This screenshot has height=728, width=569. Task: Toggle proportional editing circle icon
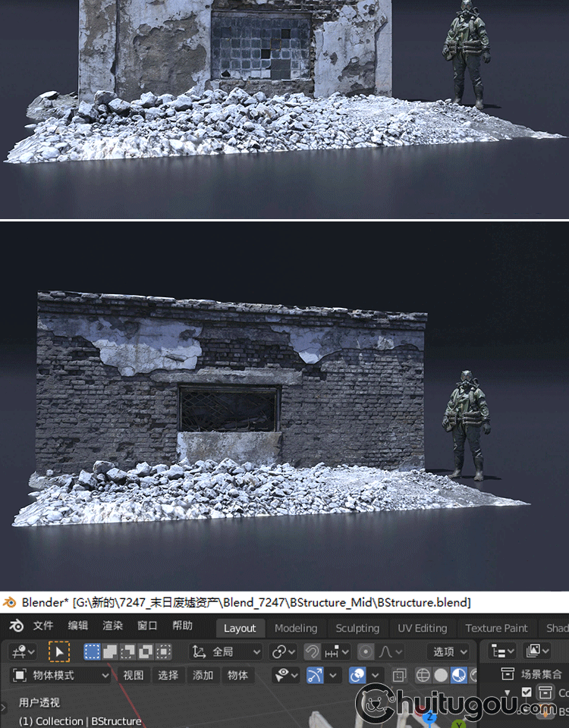tap(366, 651)
